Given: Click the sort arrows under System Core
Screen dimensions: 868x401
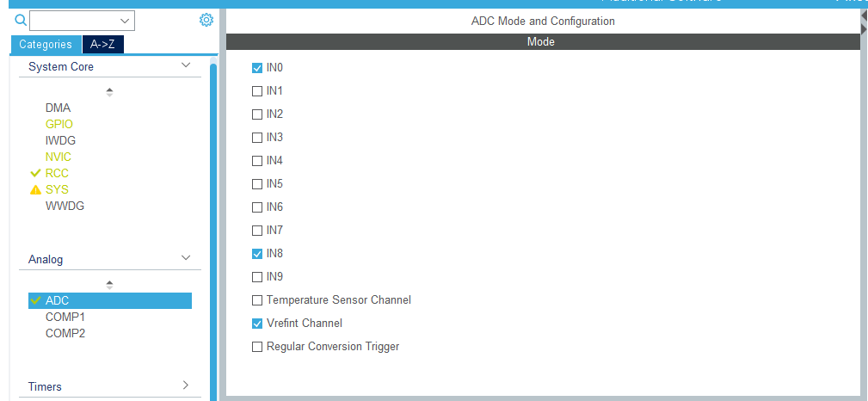Looking at the screenshot, I should (x=109, y=91).
